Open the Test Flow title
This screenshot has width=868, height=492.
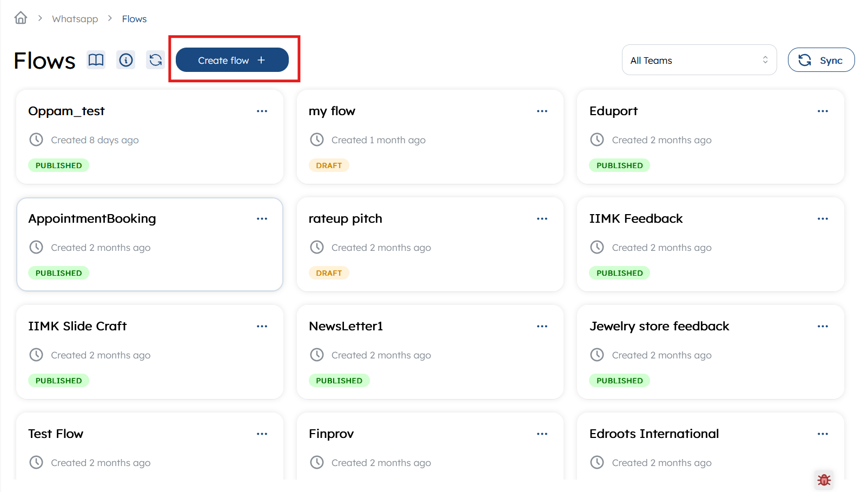click(x=56, y=434)
